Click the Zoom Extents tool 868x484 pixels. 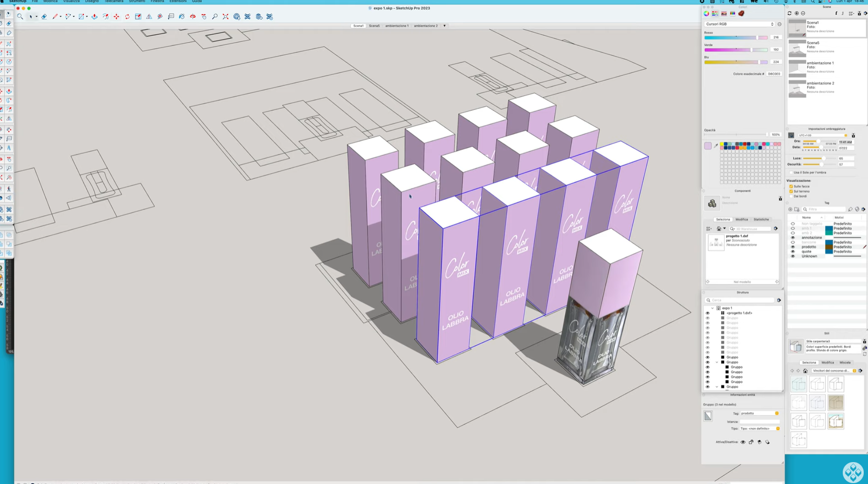pos(226,17)
